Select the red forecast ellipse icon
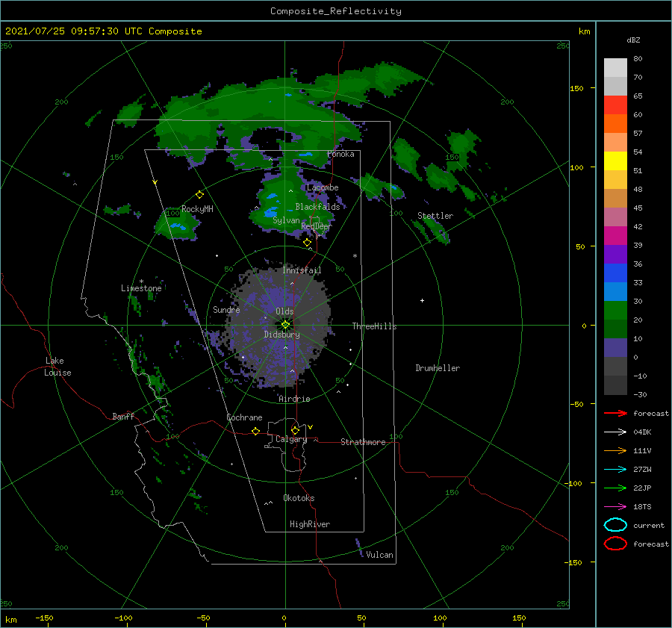Image resolution: width=672 pixels, height=628 pixels. pos(615,544)
